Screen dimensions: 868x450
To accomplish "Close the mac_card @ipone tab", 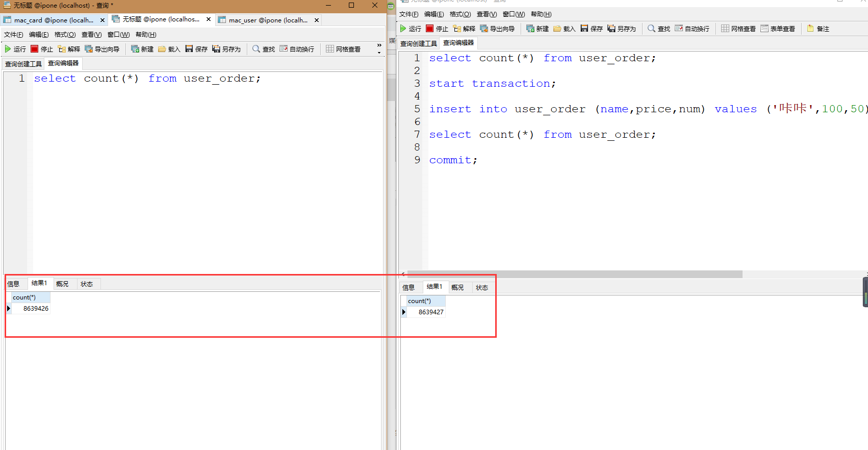I will pyautogui.click(x=103, y=20).
